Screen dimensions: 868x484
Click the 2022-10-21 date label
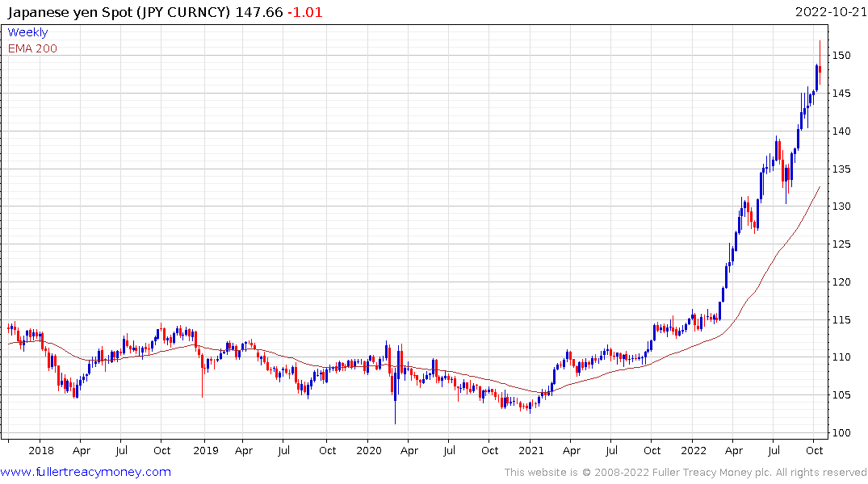(x=830, y=11)
